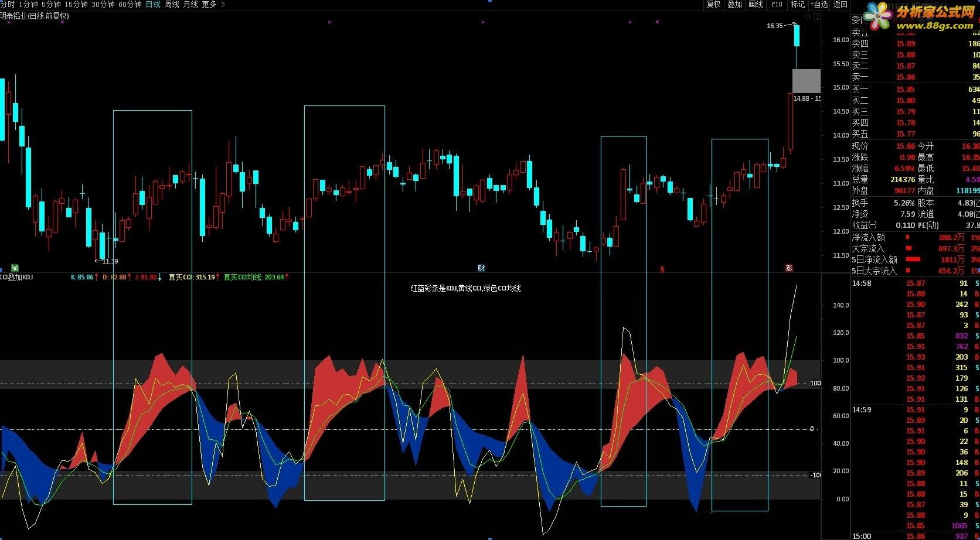Click the tick row with volume 832
Screen dimensions: 980x540
click(915, 336)
